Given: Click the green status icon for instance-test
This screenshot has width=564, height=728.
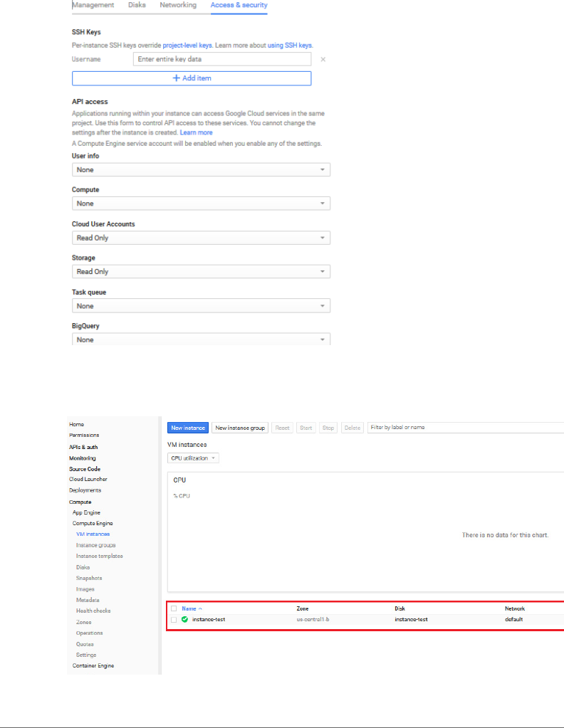Looking at the screenshot, I should (184, 619).
